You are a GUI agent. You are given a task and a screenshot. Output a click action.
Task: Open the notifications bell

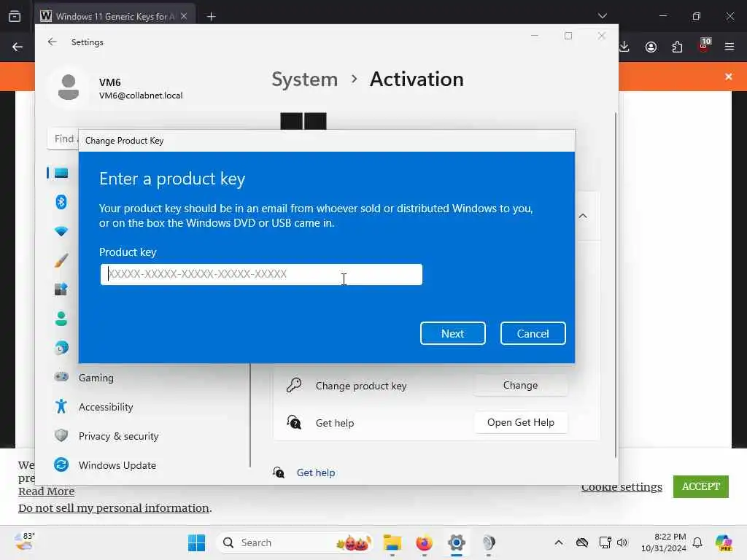coord(697,542)
